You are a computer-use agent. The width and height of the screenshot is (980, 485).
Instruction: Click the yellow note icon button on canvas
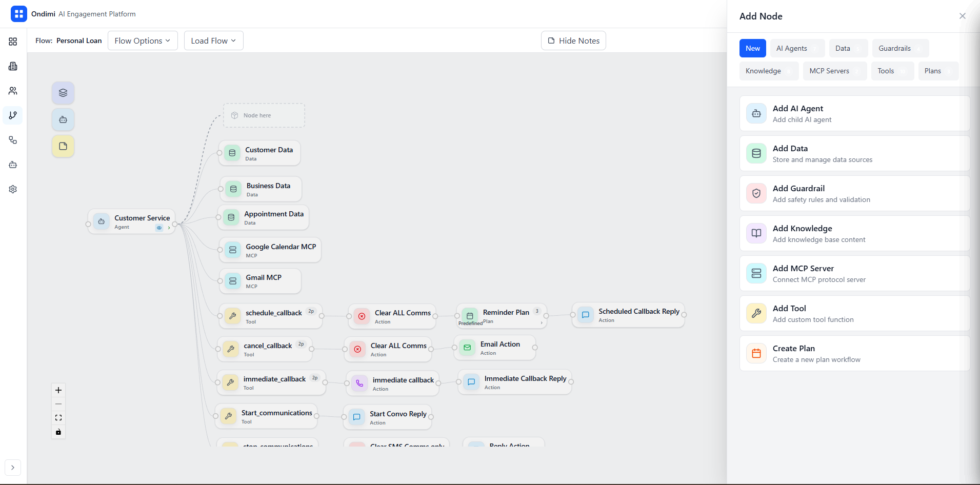click(x=63, y=146)
